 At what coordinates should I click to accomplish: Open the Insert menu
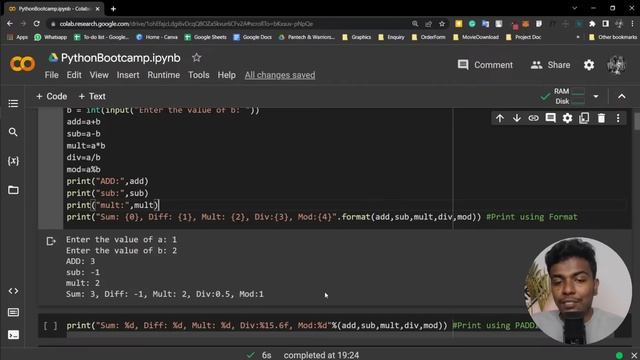[x=128, y=75]
